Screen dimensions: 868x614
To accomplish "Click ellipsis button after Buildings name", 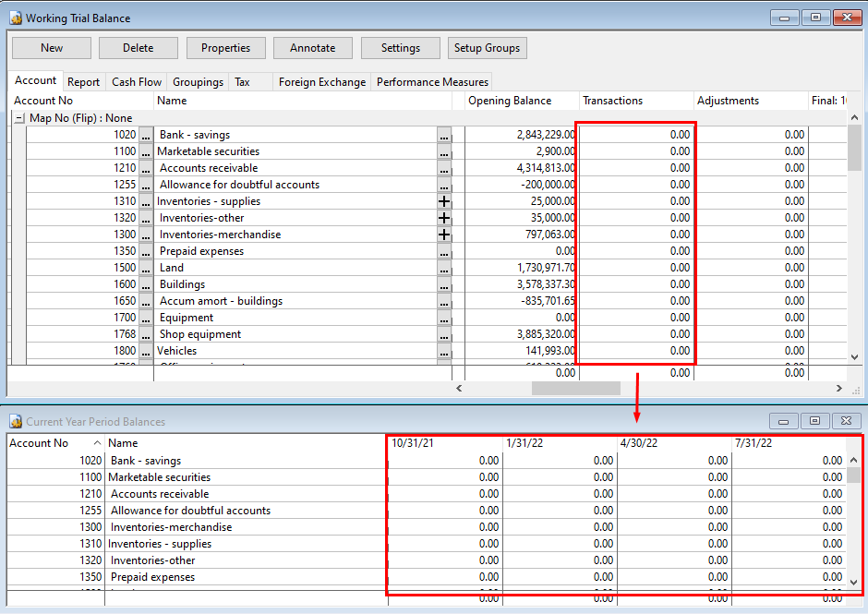I will pyautogui.click(x=444, y=284).
